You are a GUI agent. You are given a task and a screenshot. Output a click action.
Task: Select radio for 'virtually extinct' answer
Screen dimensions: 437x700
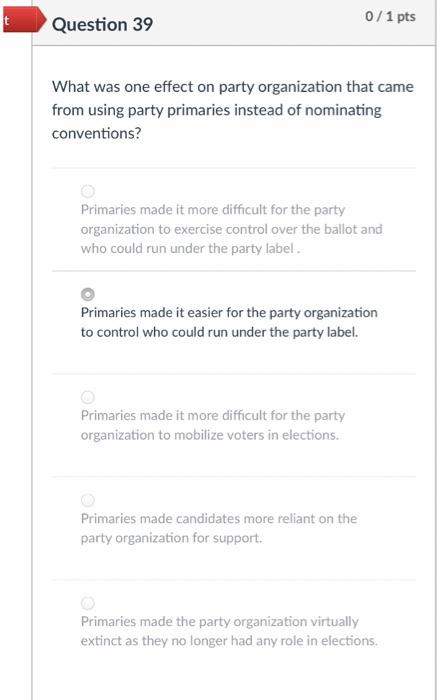(x=88, y=603)
